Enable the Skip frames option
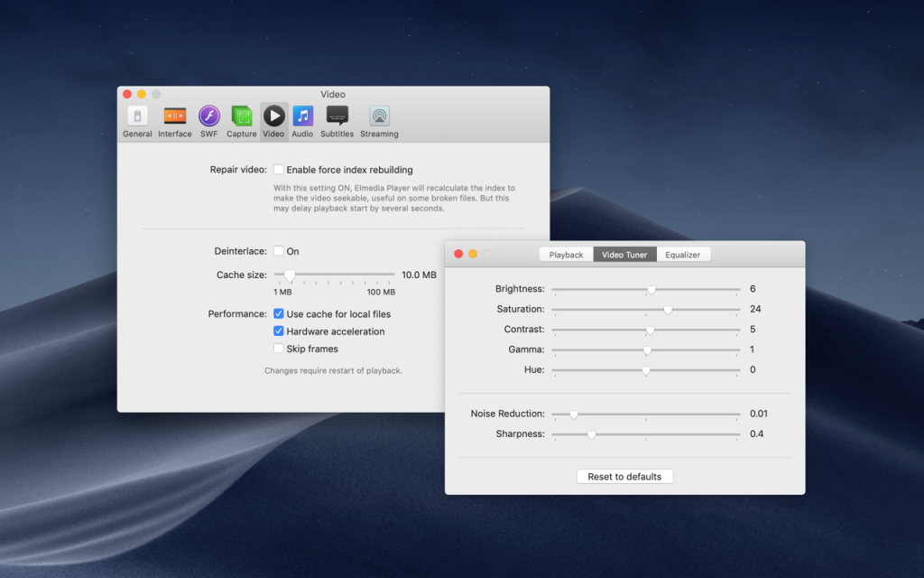The width and height of the screenshot is (924, 578). tap(279, 349)
